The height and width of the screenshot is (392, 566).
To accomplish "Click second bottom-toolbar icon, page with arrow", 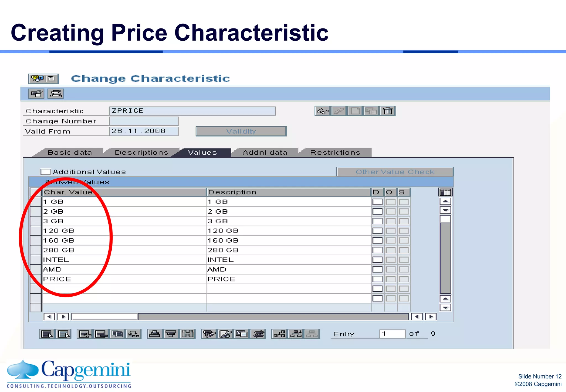I will click(64, 334).
